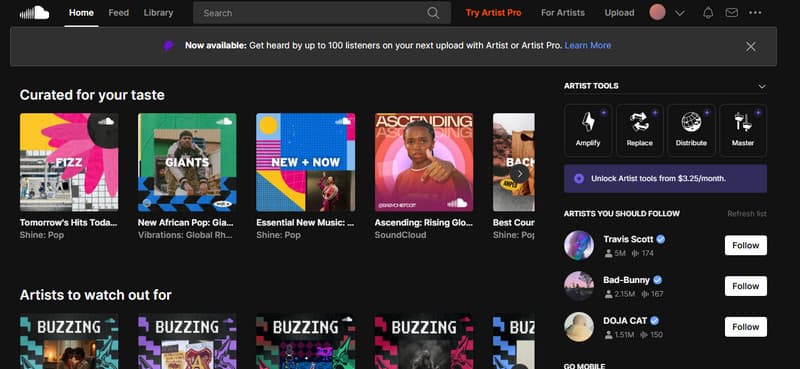This screenshot has height=369, width=800.
Task: Go to the Home tab
Action: tap(81, 13)
